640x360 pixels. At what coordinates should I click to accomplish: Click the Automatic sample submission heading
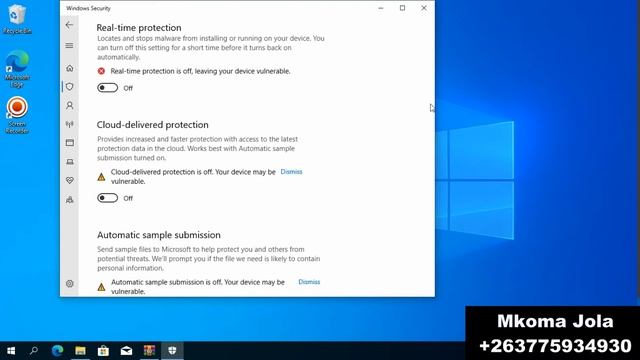click(x=159, y=235)
